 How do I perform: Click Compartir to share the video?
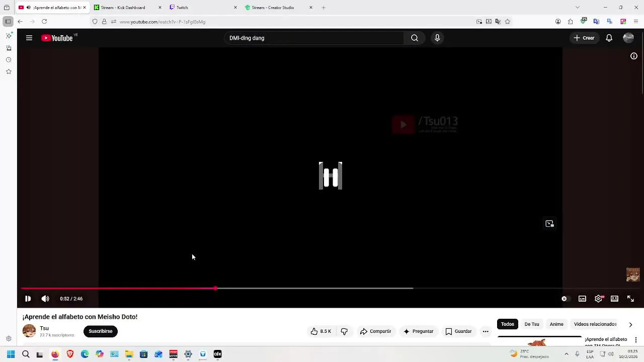(375, 331)
